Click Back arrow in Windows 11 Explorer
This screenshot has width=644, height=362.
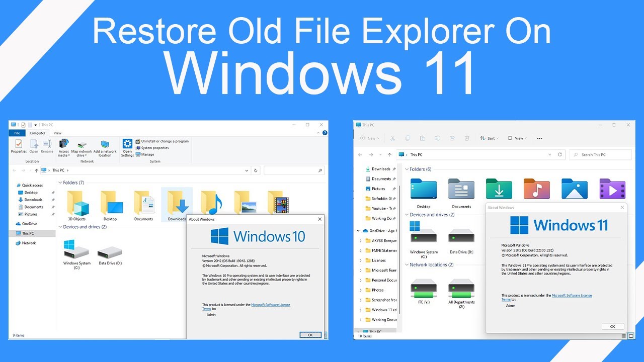[360, 155]
